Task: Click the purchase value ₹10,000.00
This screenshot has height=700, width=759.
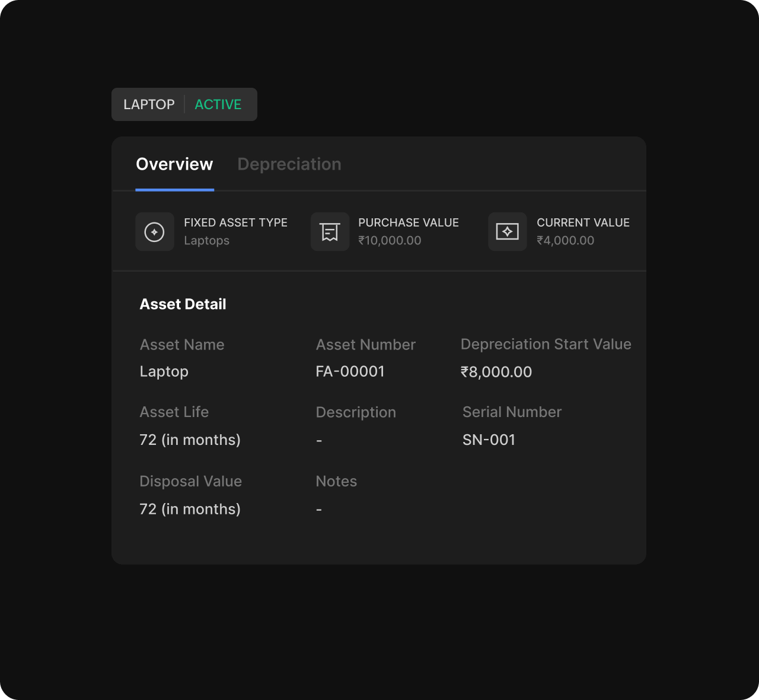Action: coord(390,240)
